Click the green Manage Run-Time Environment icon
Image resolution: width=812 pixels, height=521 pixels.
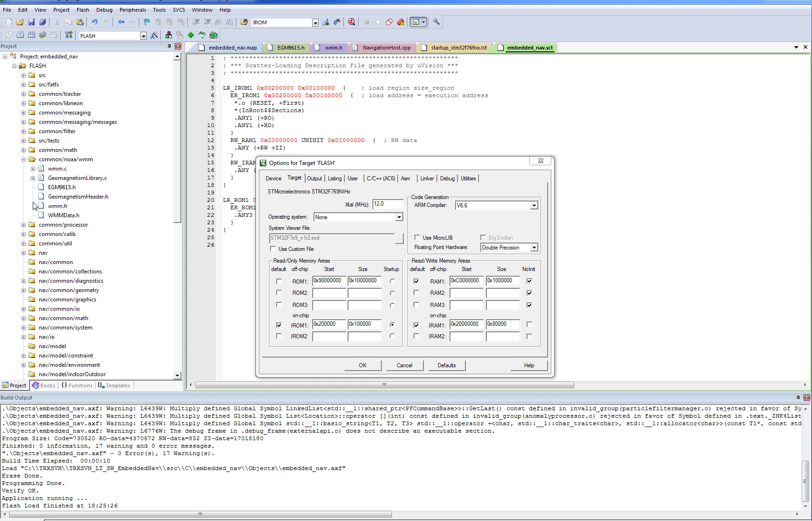[191, 35]
